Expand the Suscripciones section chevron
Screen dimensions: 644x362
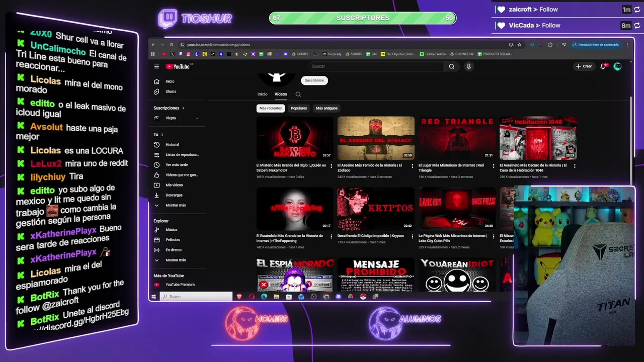tap(183, 108)
